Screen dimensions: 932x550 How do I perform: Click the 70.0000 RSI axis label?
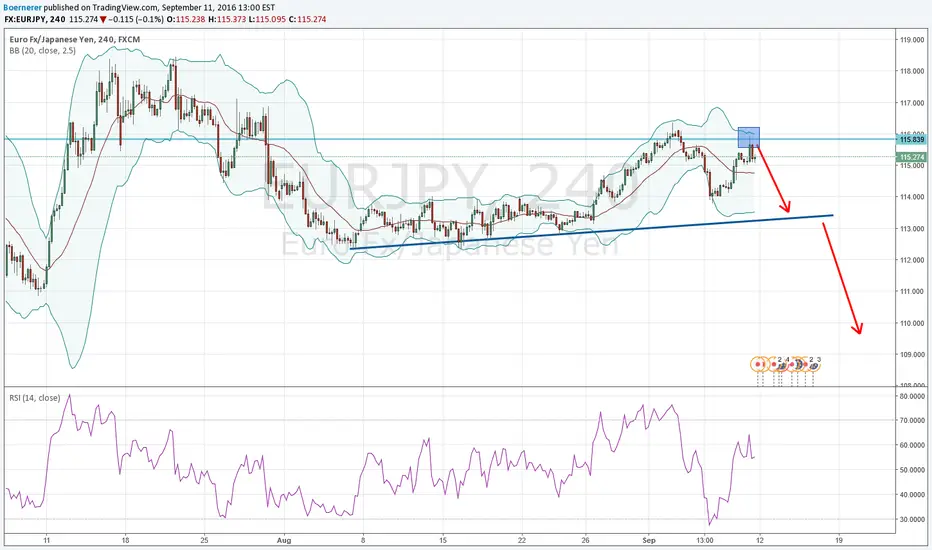tap(912, 420)
